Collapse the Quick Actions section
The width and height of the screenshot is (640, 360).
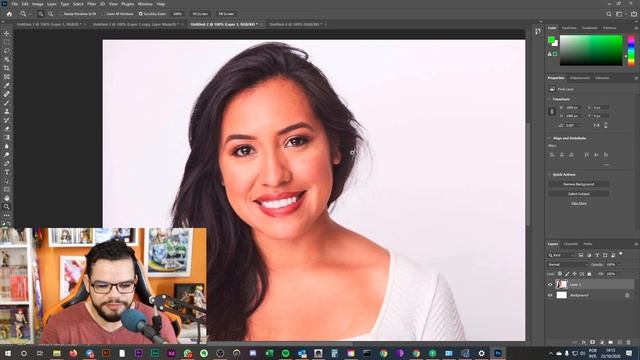(x=549, y=175)
